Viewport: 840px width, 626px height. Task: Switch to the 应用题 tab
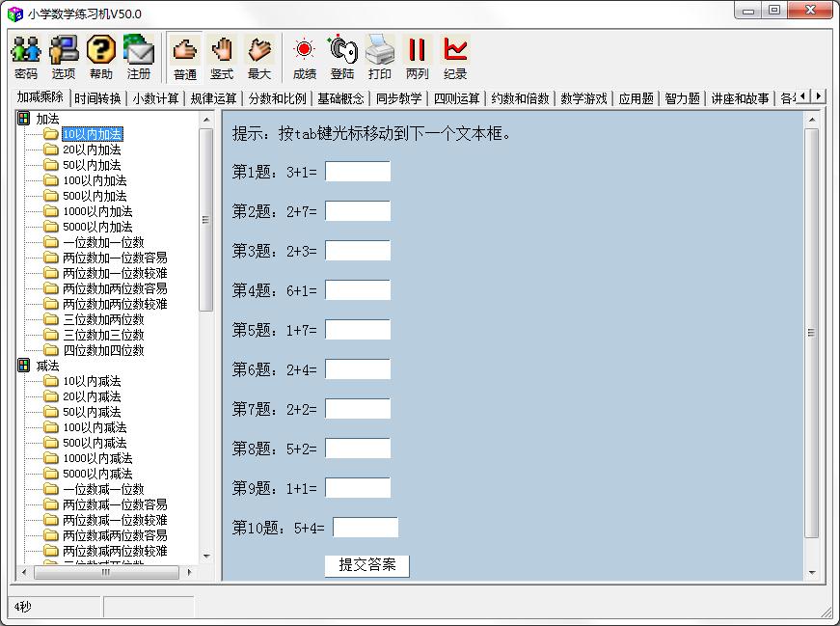point(636,98)
